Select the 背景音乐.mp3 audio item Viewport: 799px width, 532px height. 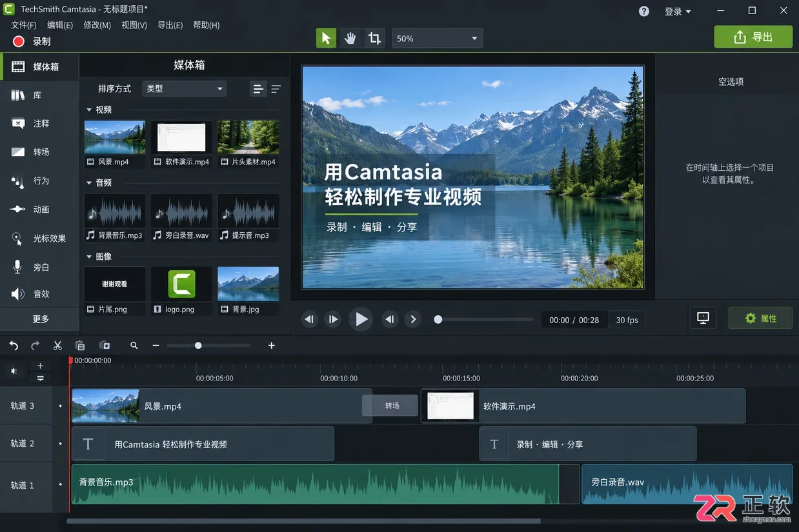point(115,218)
